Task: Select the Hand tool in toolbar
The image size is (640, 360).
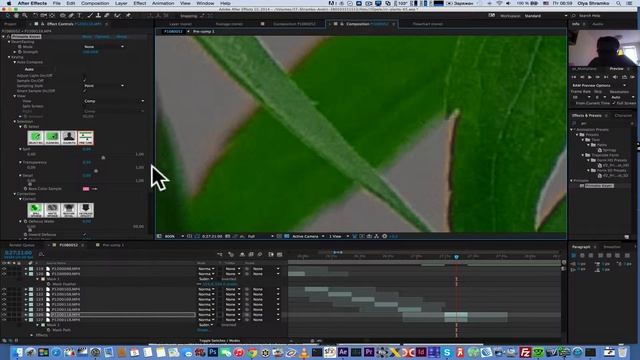Action: [16, 16]
